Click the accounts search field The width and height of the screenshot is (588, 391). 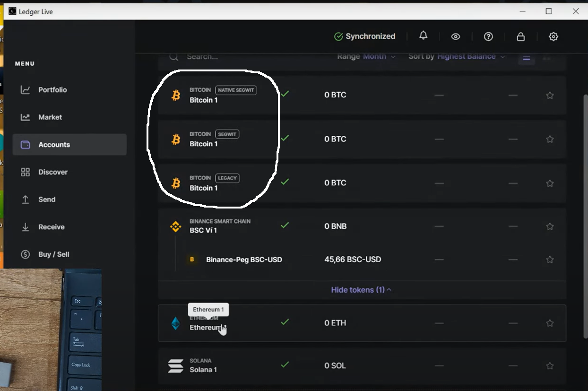pos(236,57)
